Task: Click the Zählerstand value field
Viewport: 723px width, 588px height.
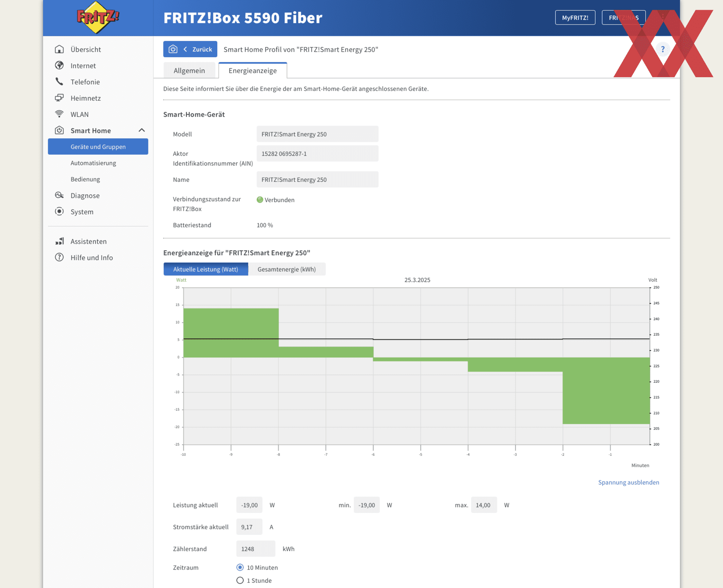Action: coord(256,549)
